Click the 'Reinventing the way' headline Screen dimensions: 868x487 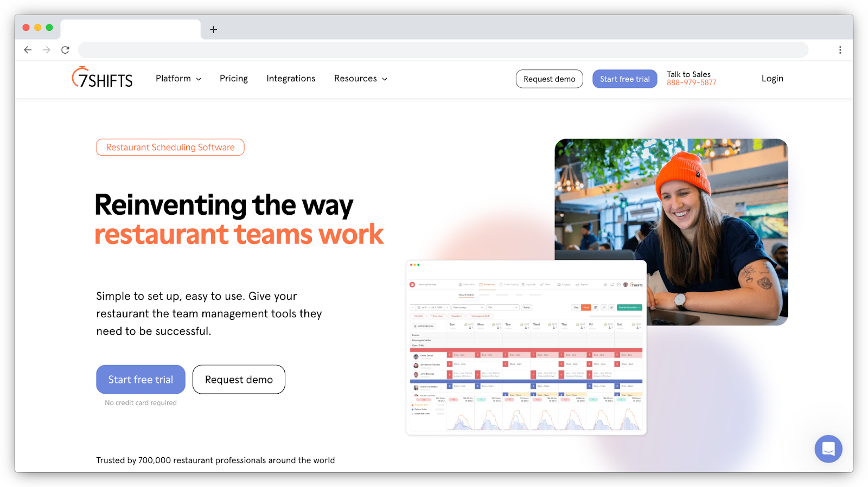point(224,206)
